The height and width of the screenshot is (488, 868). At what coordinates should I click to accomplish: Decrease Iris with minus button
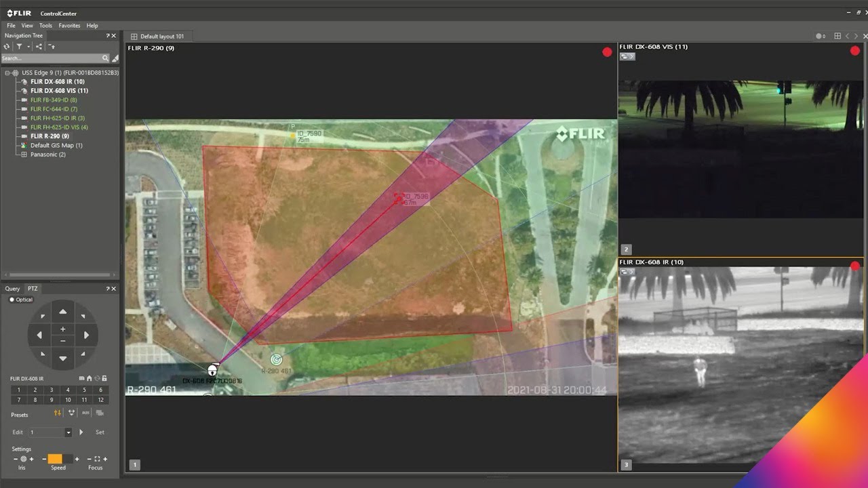pyautogui.click(x=16, y=459)
